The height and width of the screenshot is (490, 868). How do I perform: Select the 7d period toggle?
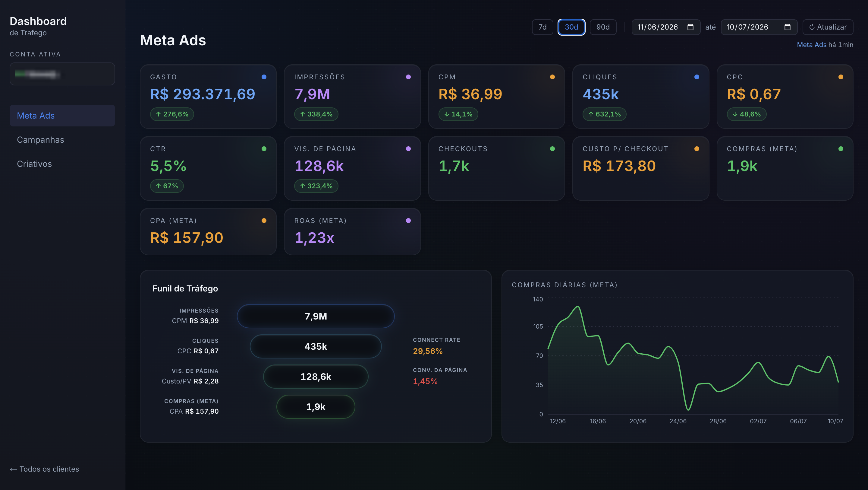tap(542, 27)
